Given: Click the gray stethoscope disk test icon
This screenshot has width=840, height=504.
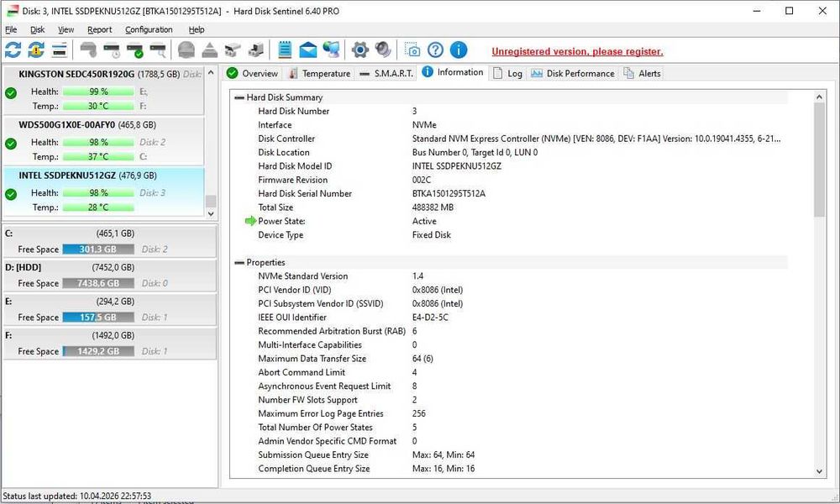Looking at the screenshot, I should tap(88, 50).
